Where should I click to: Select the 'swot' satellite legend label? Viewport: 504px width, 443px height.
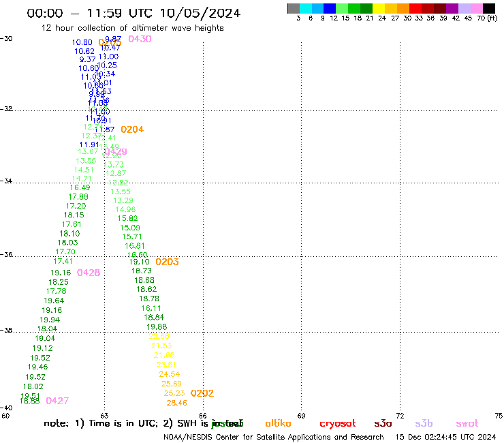point(467,423)
